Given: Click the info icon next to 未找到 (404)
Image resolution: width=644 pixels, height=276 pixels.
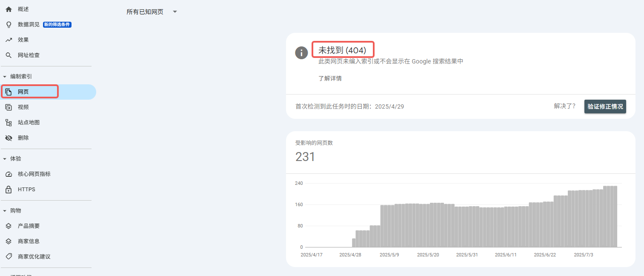Looking at the screenshot, I should point(301,53).
